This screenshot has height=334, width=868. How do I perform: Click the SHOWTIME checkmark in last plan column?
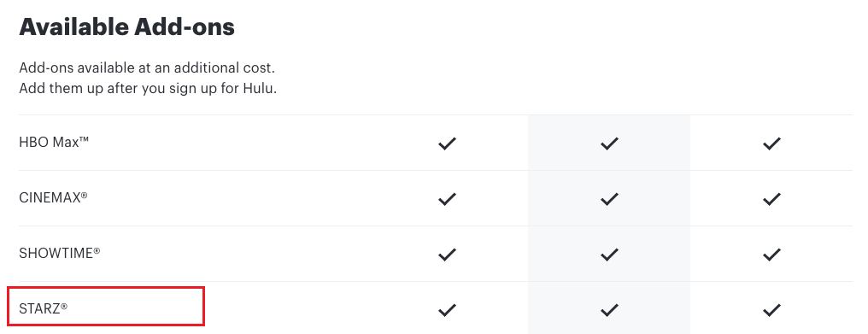pyautogui.click(x=771, y=255)
